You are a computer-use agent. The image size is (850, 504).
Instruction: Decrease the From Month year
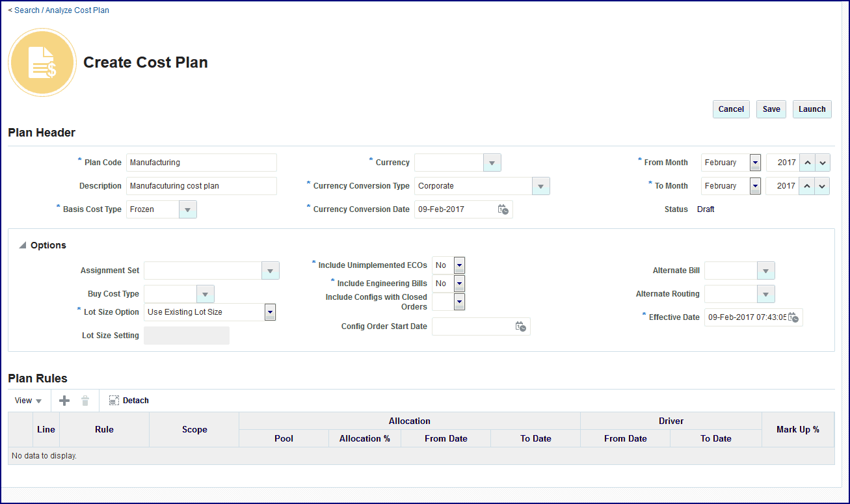click(x=822, y=163)
